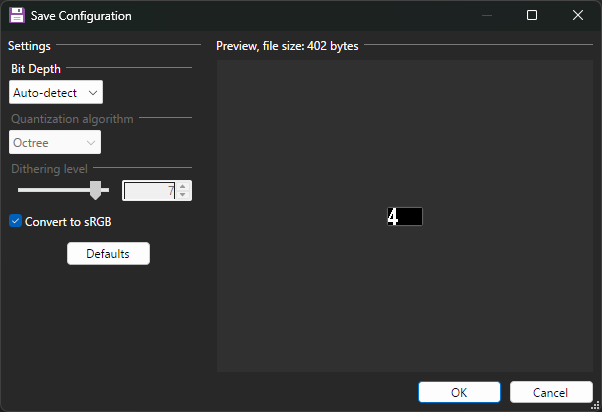Expand the Octree quantization algorithm dropdown
The image size is (602, 412).
pyautogui.click(x=56, y=143)
